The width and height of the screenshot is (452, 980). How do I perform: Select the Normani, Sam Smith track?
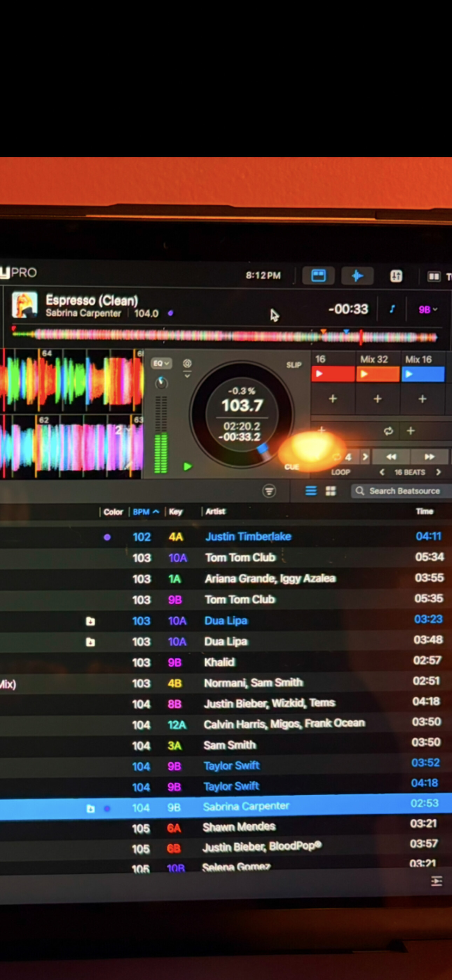[226, 683]
